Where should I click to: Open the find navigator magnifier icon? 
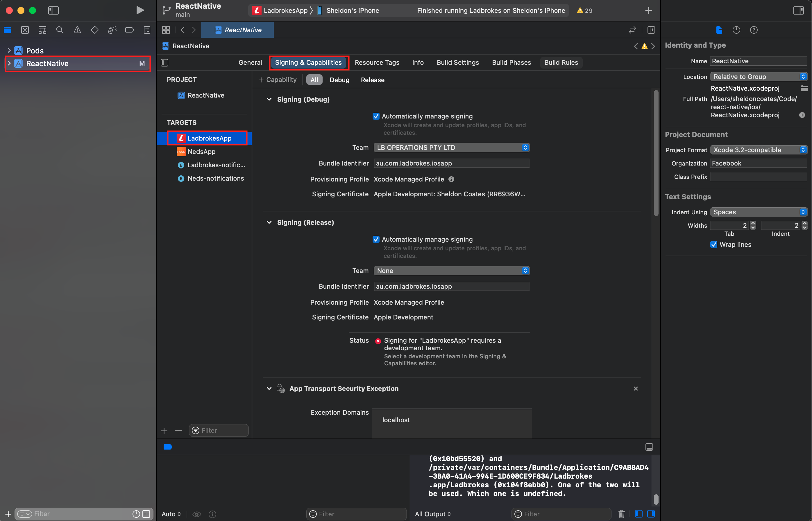point(60,30)
